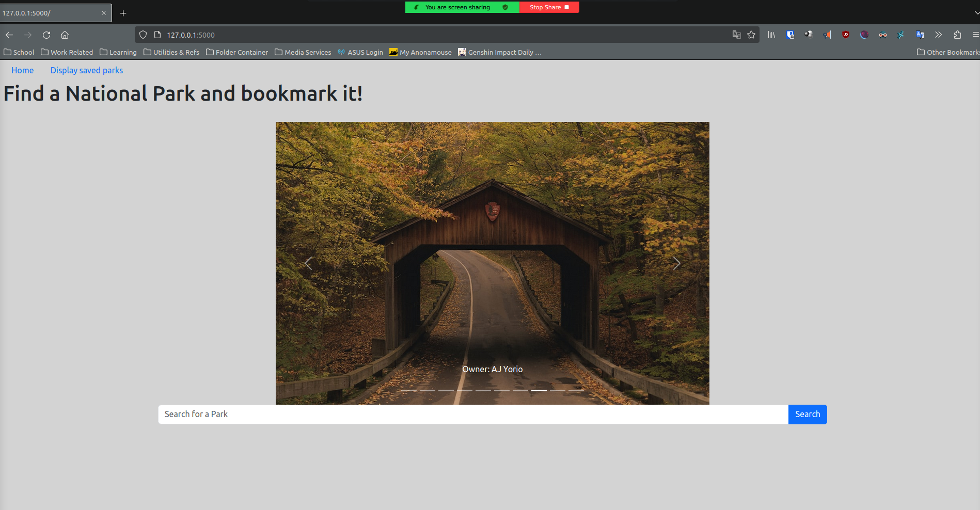Screen dimensions: 980x510
Task: Bookmark this page with the star icon
Action: 751,35
